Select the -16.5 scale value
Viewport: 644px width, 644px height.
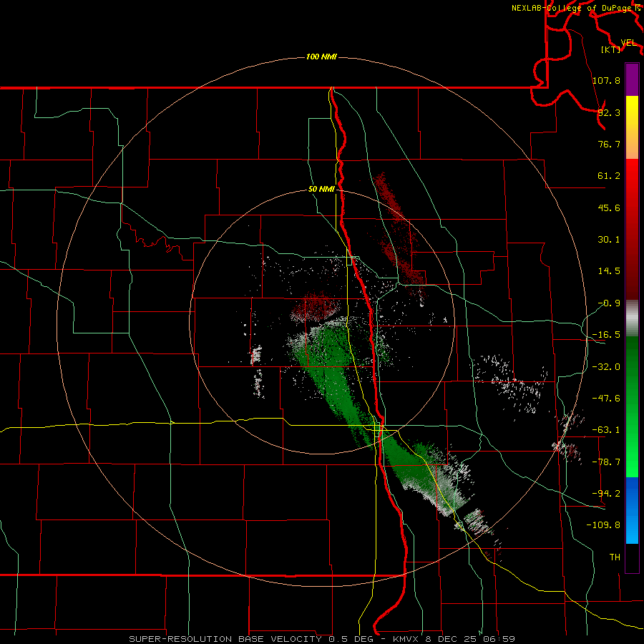pos(606,335)
